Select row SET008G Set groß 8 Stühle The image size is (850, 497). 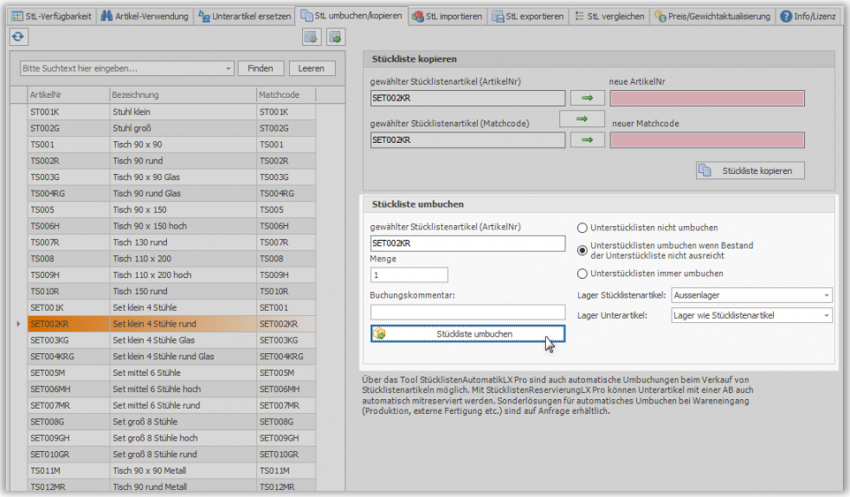pyautogui.click(x=171, y=422)
